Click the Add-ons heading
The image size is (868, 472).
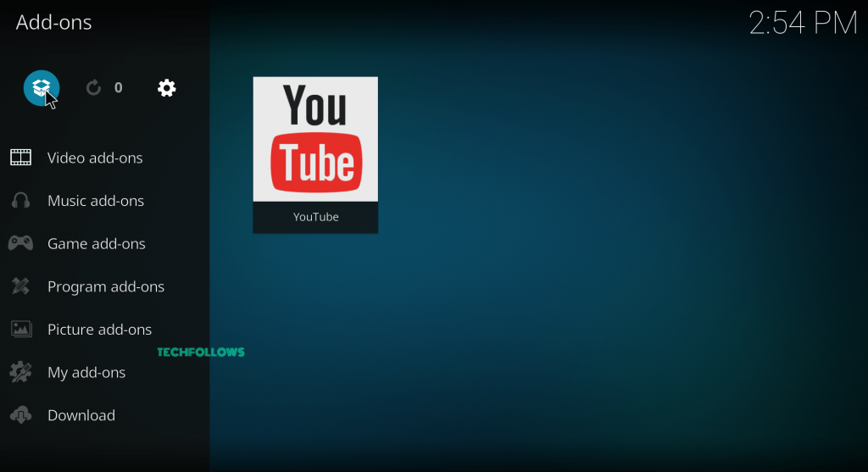53,22
